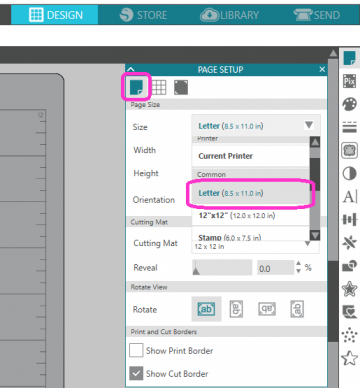Open the Text Style panel icon
Viewport: 360px width, 388px height.
coord(349,197)
